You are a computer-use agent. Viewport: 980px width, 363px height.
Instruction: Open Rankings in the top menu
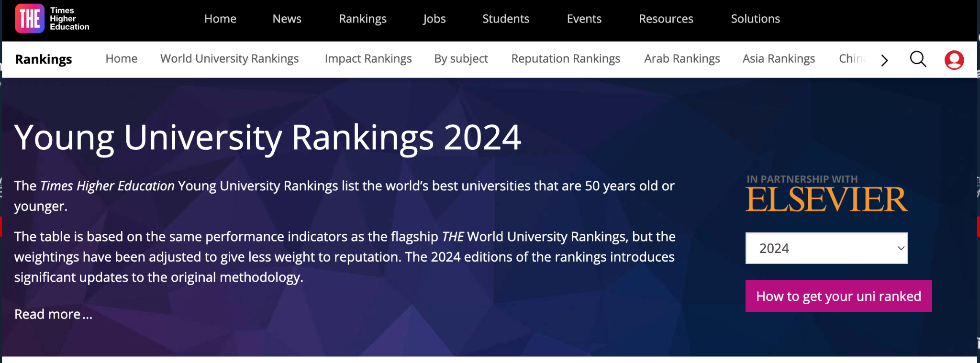click(x=362, y=19)
